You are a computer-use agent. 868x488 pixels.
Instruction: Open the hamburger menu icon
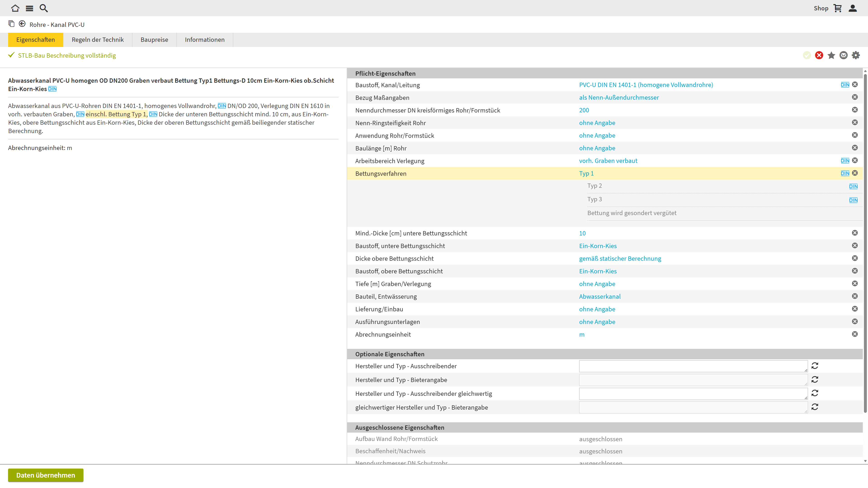click(x=29, y=8)
